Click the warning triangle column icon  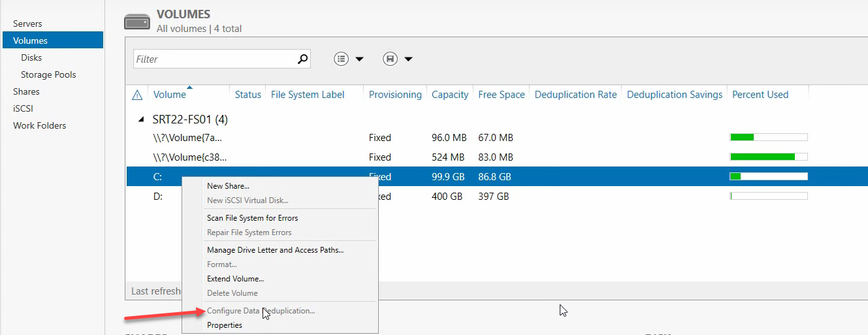coord(137,95)
